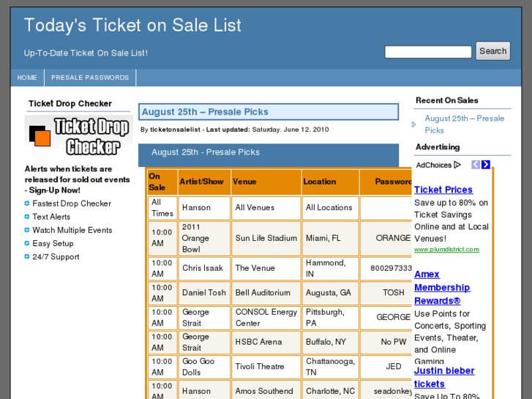Image resolution: width=532 pixels, height=399 pixels.
Task: Click the 24/7 Support list item
Action: tap(56, 257)
